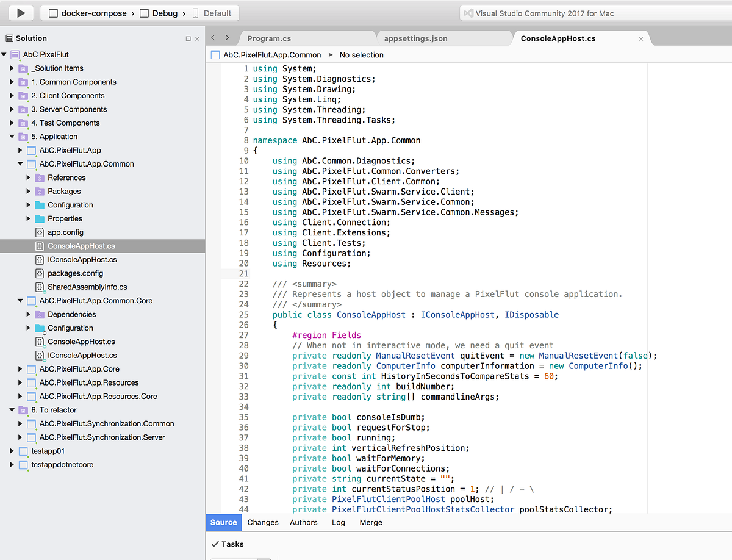Click the Packages folder icon

point(40,191)
